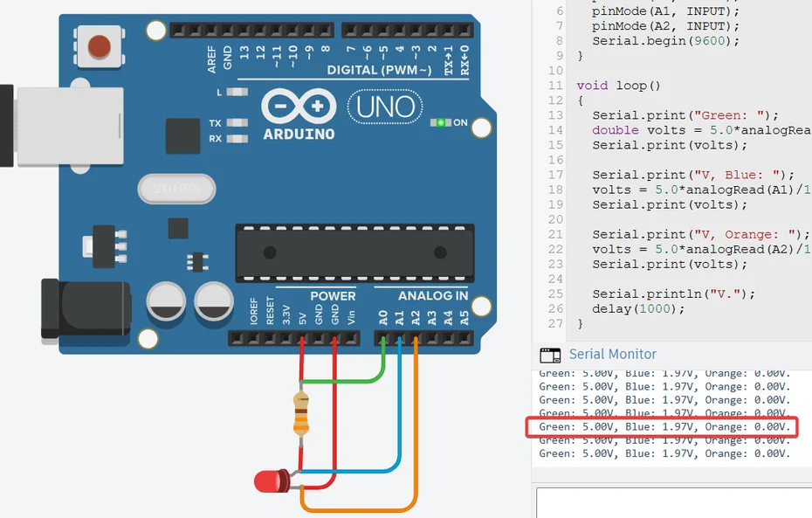The image size is (812, 518).
Task: Click the USB connector on the Arduino
Action: click(65, 127)
